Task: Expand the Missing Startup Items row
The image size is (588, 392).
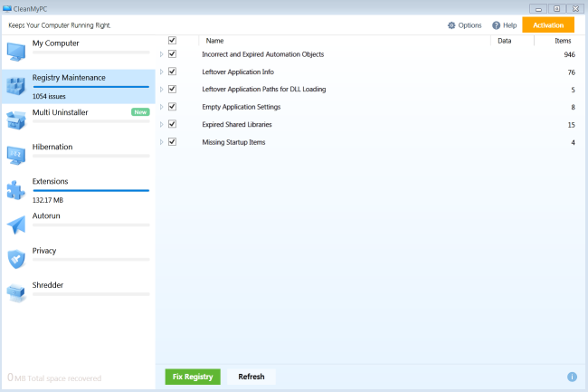Action: tap(162, 142)
